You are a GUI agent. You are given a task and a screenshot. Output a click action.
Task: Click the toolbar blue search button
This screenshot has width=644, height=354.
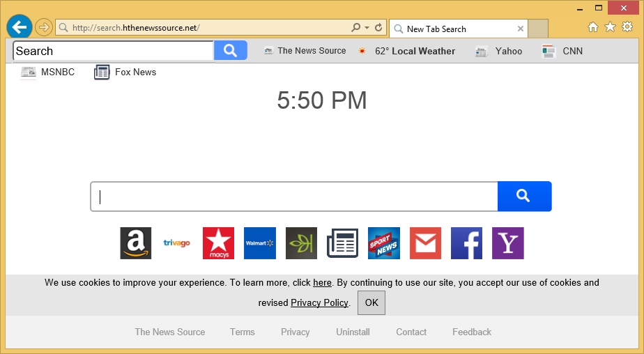(x=231, y=50)
